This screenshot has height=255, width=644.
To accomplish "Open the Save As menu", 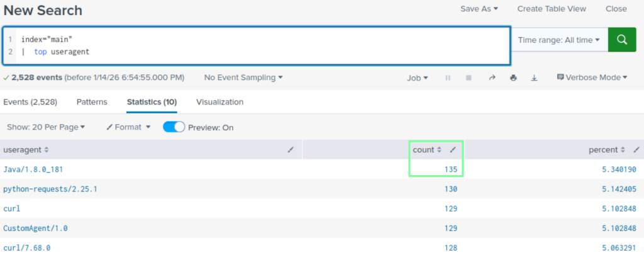I will coord(479,9).
